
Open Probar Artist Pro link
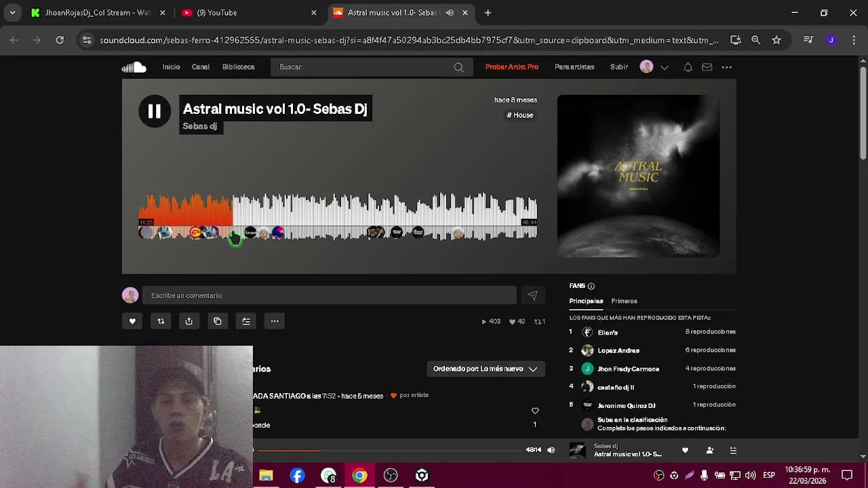click(x=512, y=67)
